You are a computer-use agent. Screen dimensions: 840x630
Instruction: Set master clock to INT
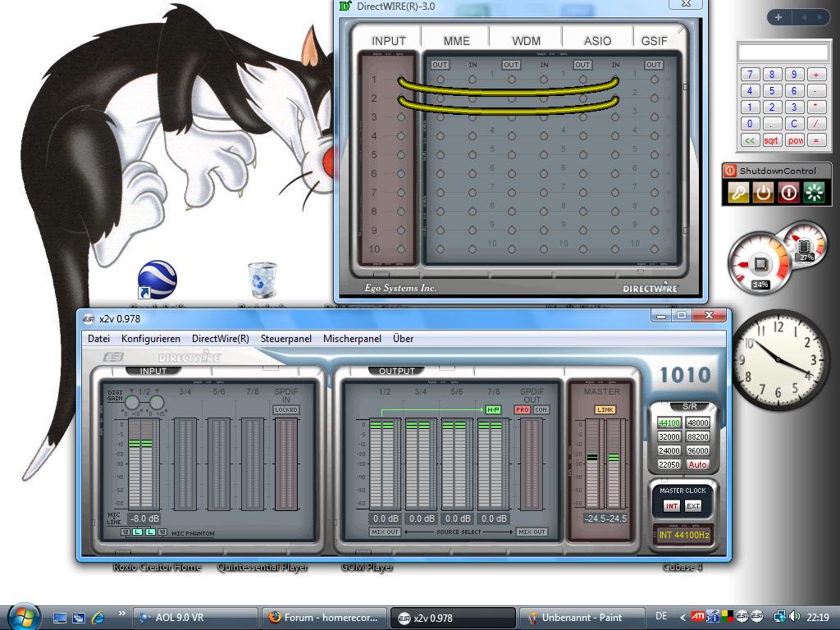[x=672, y=505]
